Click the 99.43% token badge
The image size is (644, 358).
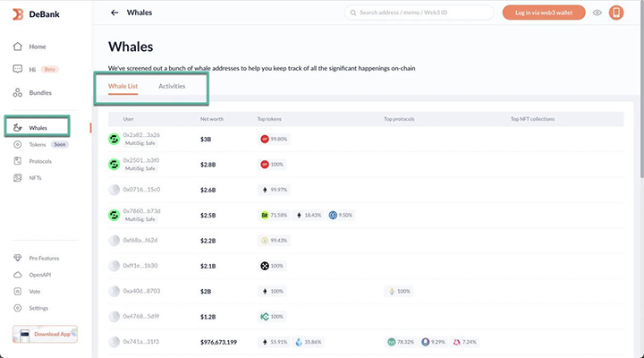pyautogui.click(x=274, y=241)
